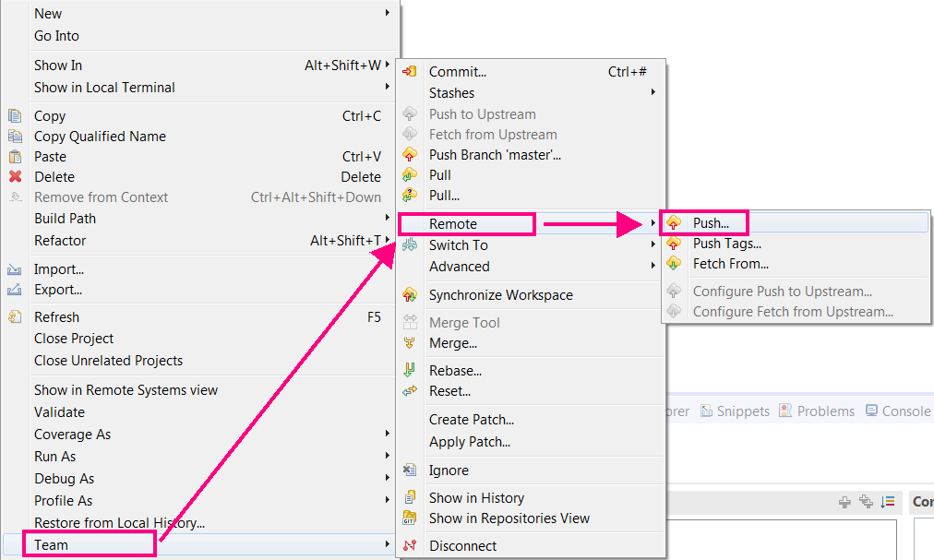Open the Team menu entry
Screen dimensions: 934x560
[199, 544]
